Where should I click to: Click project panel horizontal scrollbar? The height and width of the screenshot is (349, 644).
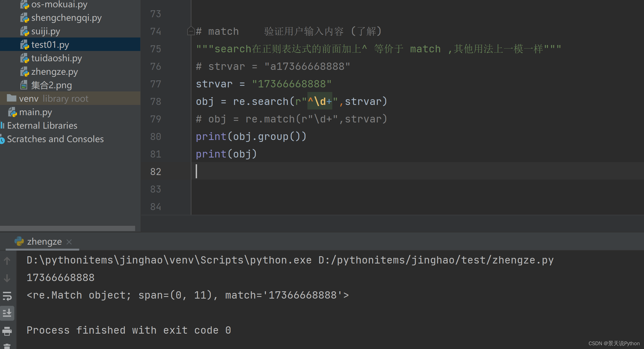click(x=67, y=228)
